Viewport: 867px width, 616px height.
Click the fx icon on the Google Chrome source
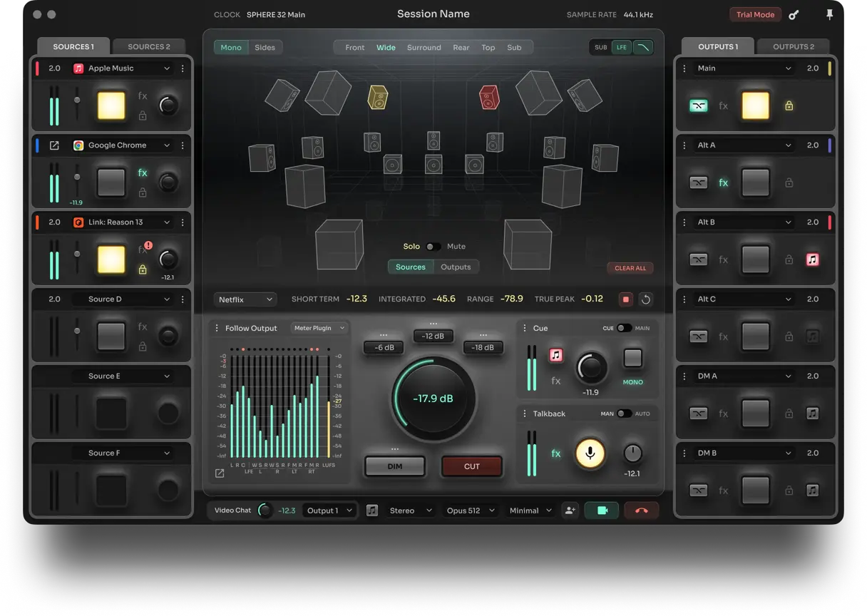[142, 172]
